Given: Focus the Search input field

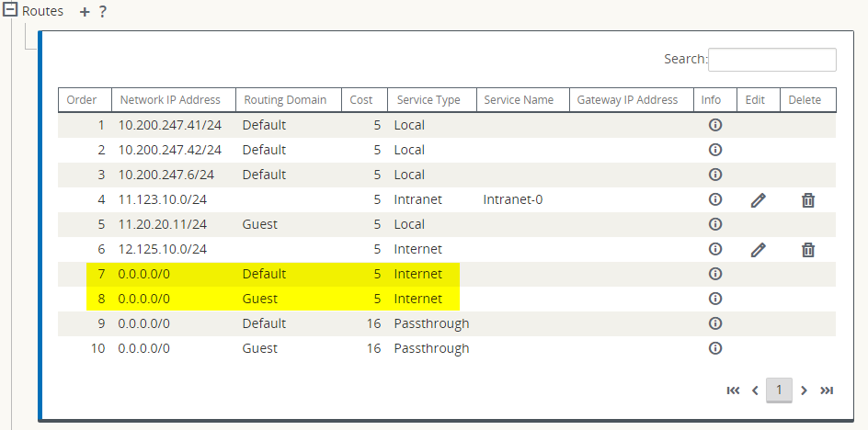Looking at the screenshot, I should coord(771,60).
